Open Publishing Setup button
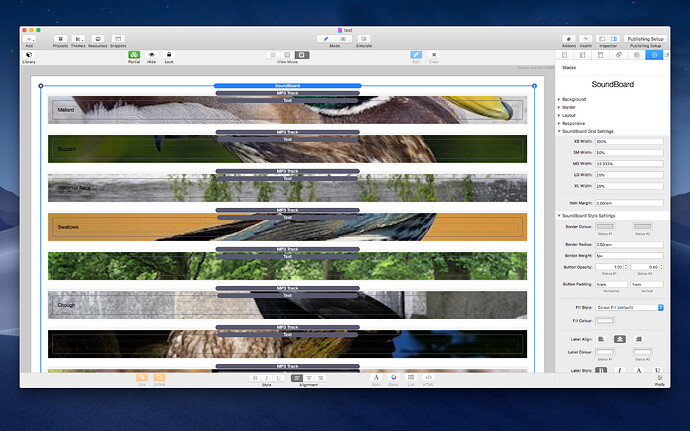Image resolution: width=690 pixels, height=431 pixels. click(646, 39)
